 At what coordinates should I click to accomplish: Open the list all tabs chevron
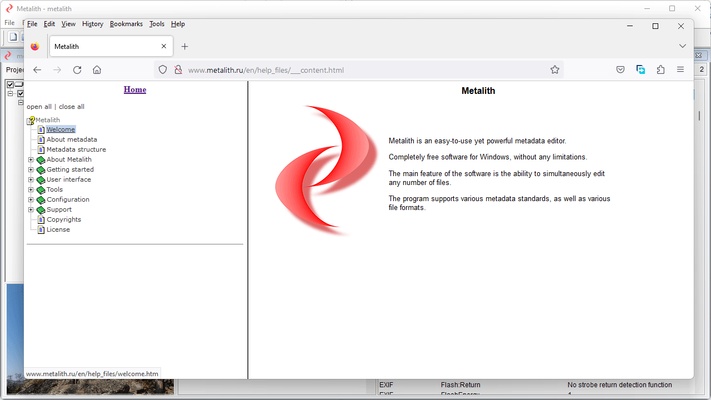coord(682,46)
